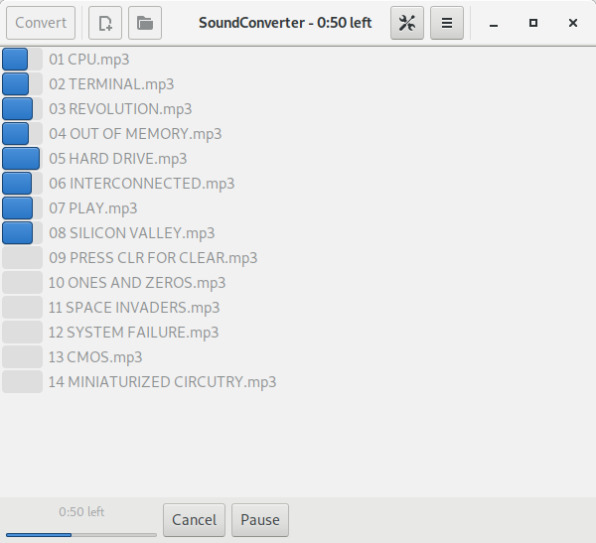Open the hamburger menu icon
596x543 pixels.
pos(447,23)
